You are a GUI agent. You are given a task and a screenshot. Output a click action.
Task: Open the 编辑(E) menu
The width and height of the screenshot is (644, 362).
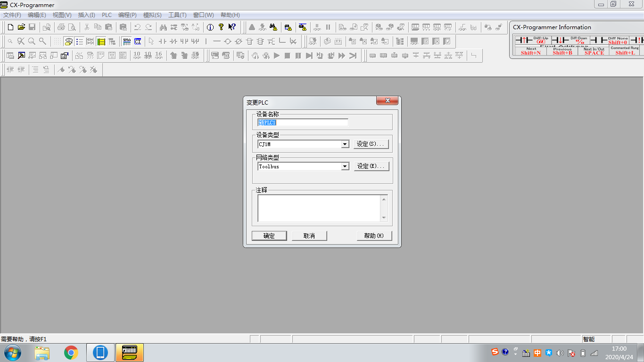coord(37,15)
